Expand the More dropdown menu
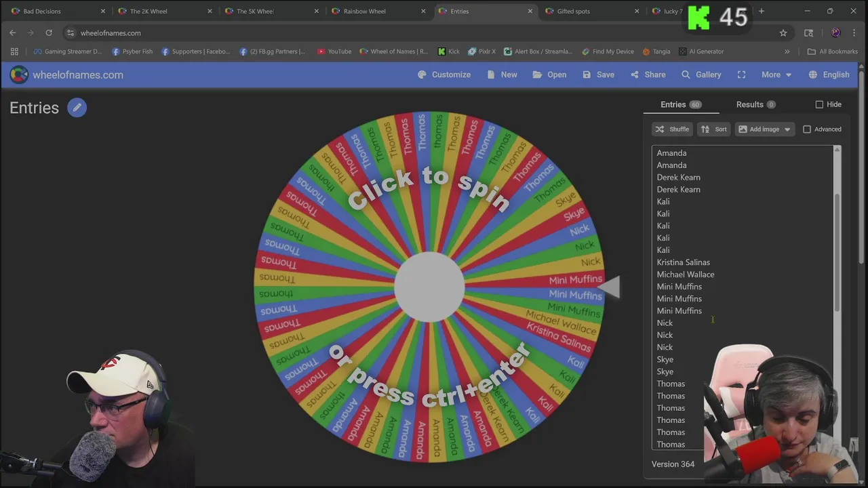The height and width of the screenshot is (488, 868). coord(776,75)
